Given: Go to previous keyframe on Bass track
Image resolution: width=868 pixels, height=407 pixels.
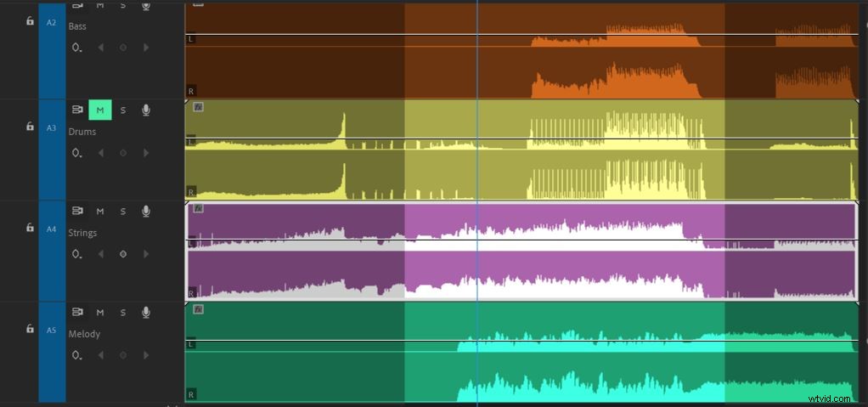Looking at the screenshot, I should pyautogui.click(x=101, y=48).
